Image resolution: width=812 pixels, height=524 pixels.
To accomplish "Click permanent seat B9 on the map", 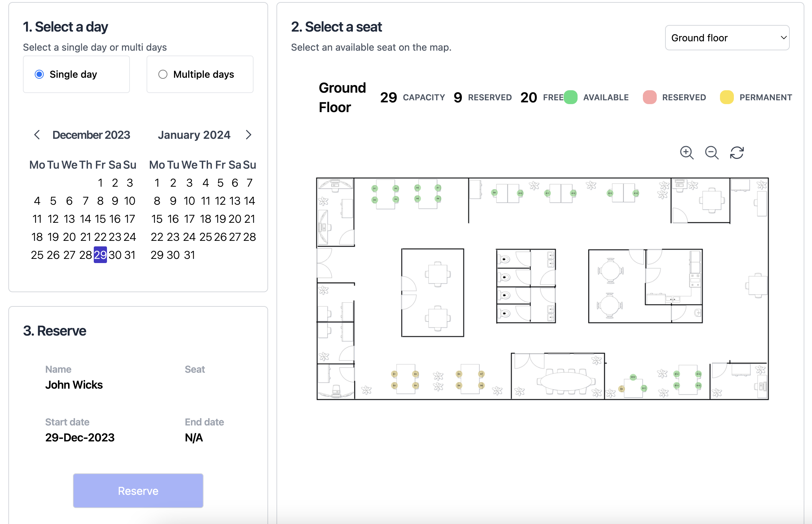I will point(622,389).
